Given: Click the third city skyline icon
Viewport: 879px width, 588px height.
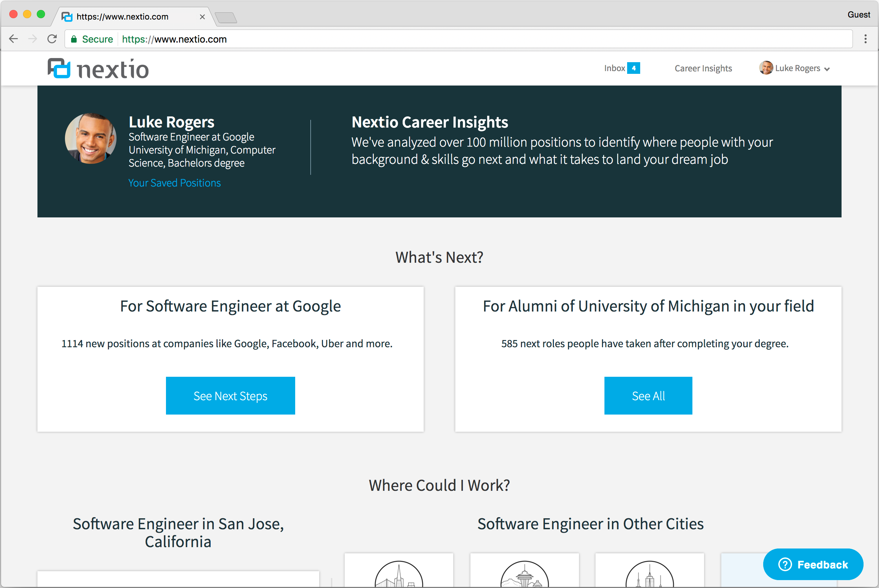Looking at the screenshot, I should pos(649,575).
